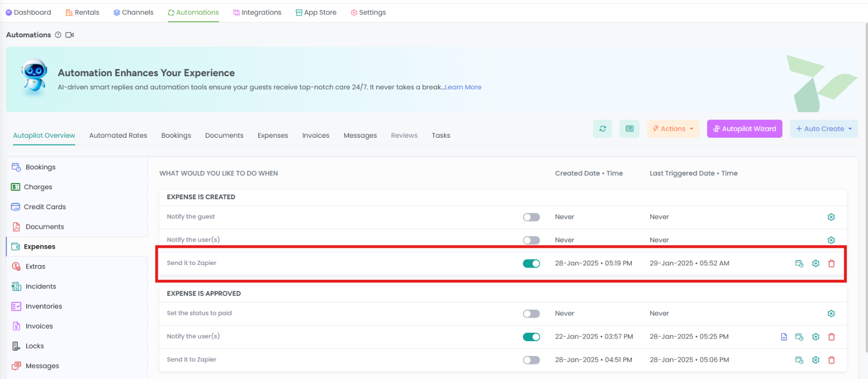
Task: Open document icon for Expense Is Approved Notify the user(s)
Action: (x=784, y=337)
